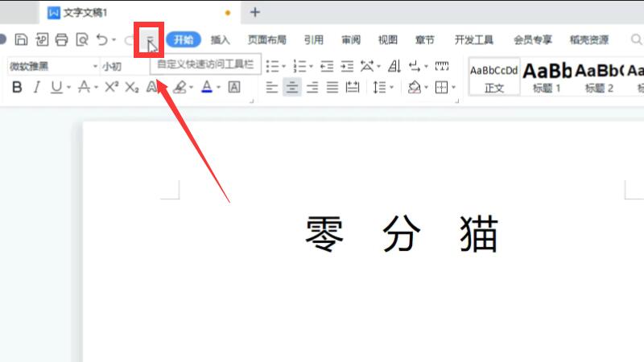The height and width of the screenshot is (362, 644).
Task: Click the Print icon
Action: pyautogui.click(x=61, y=39)
